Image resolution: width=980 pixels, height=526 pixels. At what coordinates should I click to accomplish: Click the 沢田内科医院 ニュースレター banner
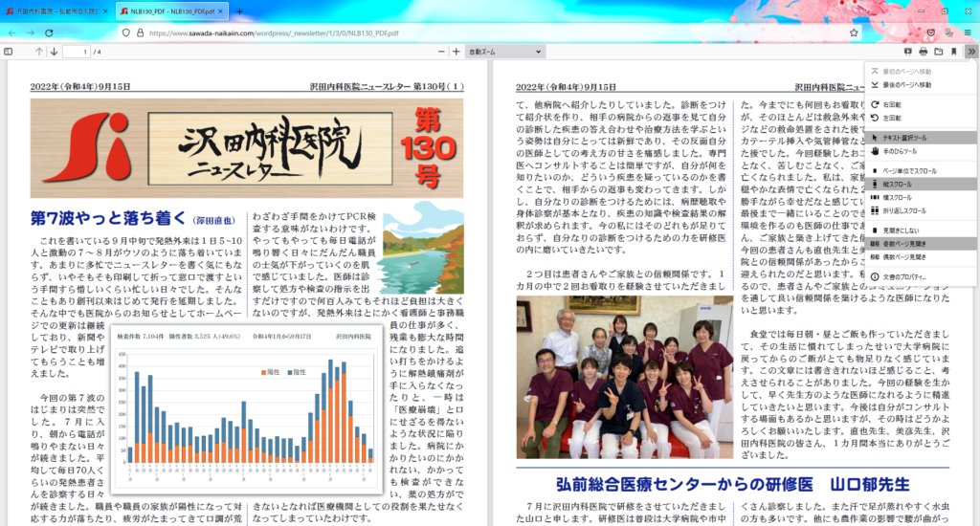pos(247,148)
